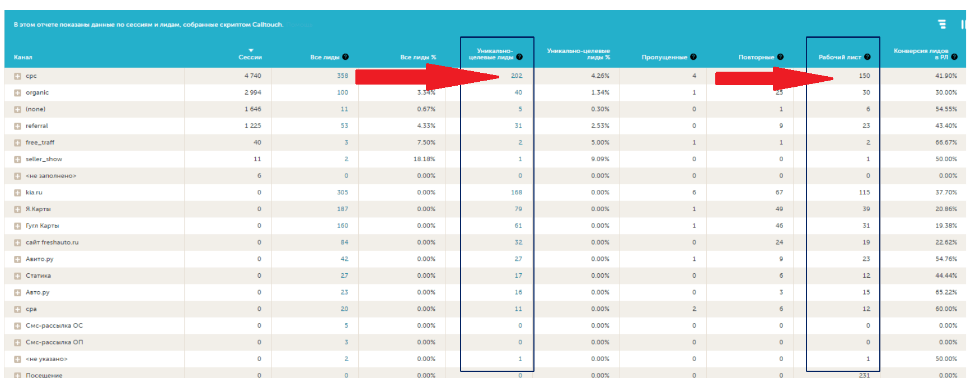Click help icon next to Все лиды
The width and height of the screenshot is (980, 378).
(x=345, y=57)
